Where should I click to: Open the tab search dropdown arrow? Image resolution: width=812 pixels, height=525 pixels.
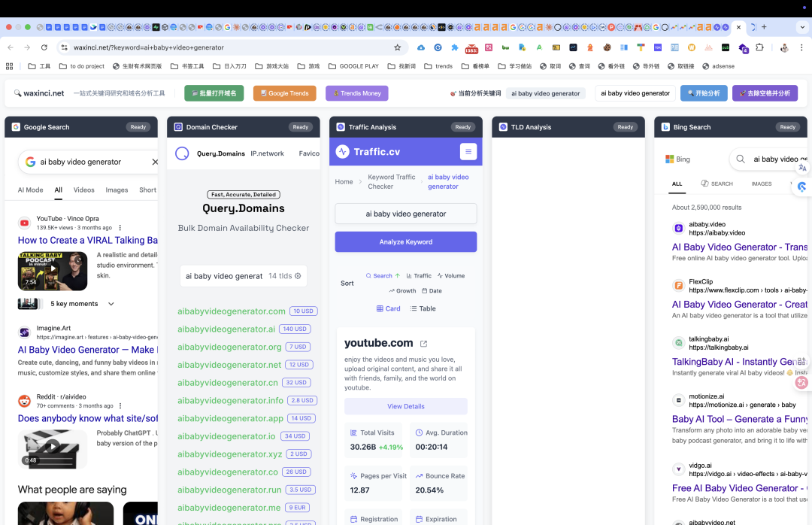point(802,27)
